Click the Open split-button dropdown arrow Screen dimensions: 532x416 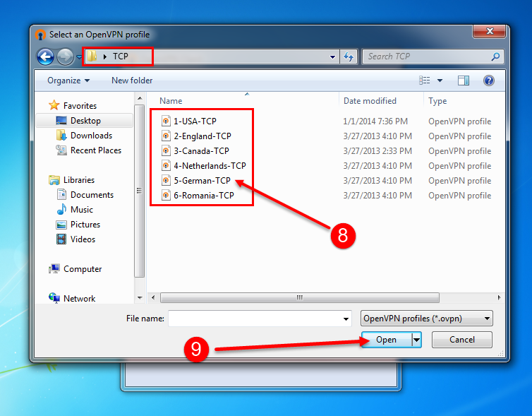tap(416, 340)
